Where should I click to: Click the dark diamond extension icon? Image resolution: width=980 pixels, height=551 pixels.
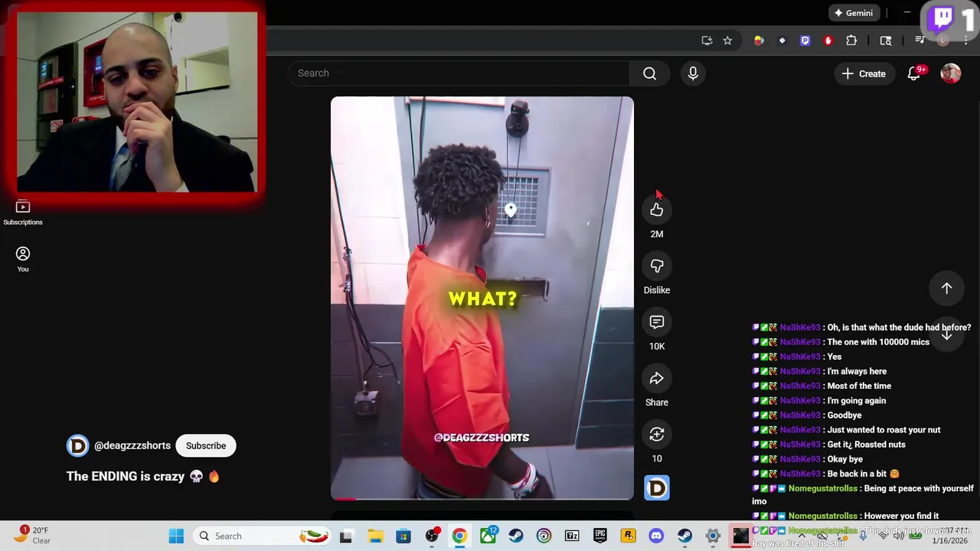coord(782,41)
